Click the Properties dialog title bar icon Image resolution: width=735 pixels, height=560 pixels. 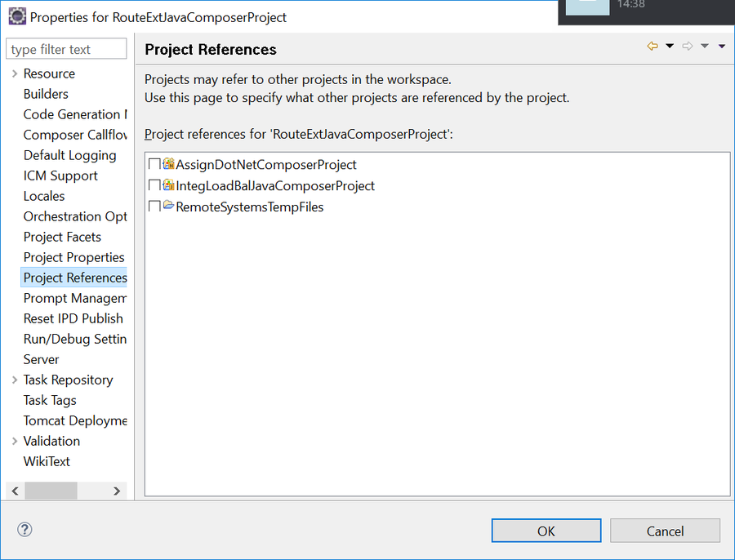click(17, 16)
